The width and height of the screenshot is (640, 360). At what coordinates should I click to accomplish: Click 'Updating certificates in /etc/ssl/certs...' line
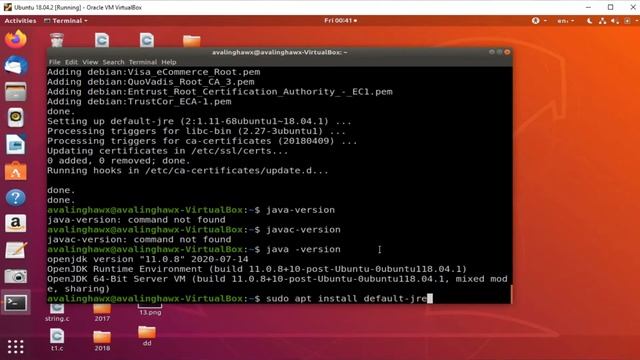[168, 151]
